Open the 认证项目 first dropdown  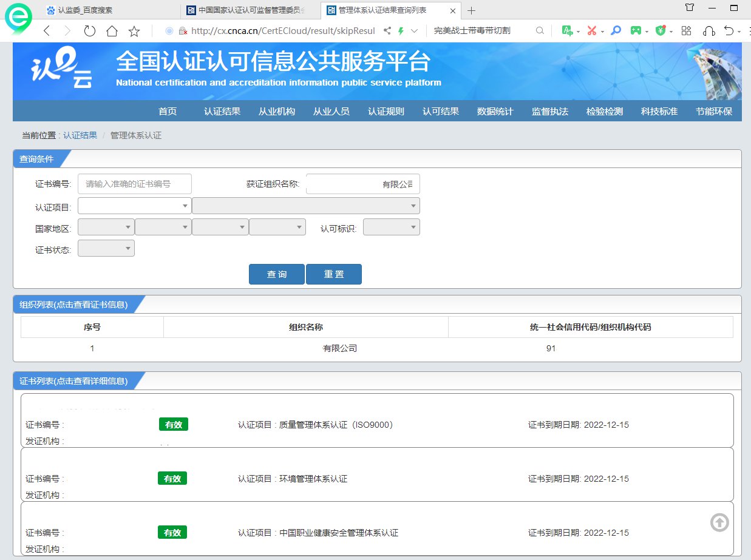click(134, 206)
